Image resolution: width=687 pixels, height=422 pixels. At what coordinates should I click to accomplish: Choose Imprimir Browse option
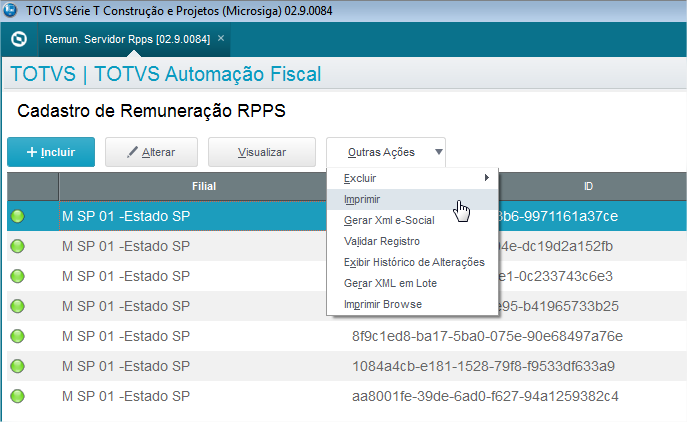click(412, 305)
